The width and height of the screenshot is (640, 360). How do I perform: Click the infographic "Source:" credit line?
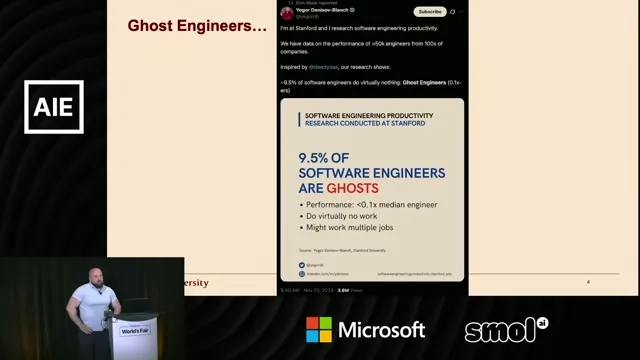coord(342,250)
